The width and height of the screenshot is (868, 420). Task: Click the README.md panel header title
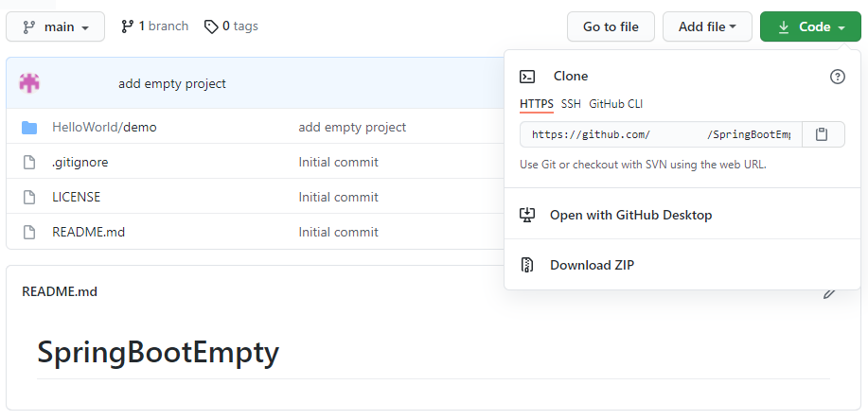click(60, 291)
